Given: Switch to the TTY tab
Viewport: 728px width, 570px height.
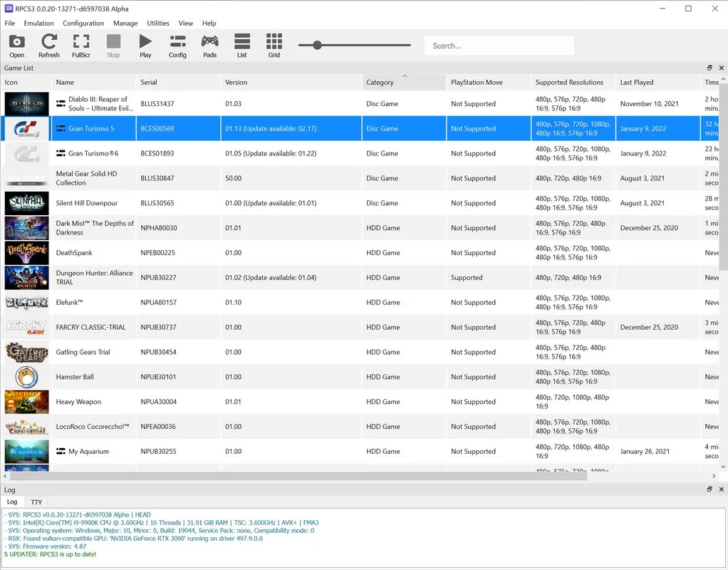Looking at the screenshot, I should pos(36,502).
